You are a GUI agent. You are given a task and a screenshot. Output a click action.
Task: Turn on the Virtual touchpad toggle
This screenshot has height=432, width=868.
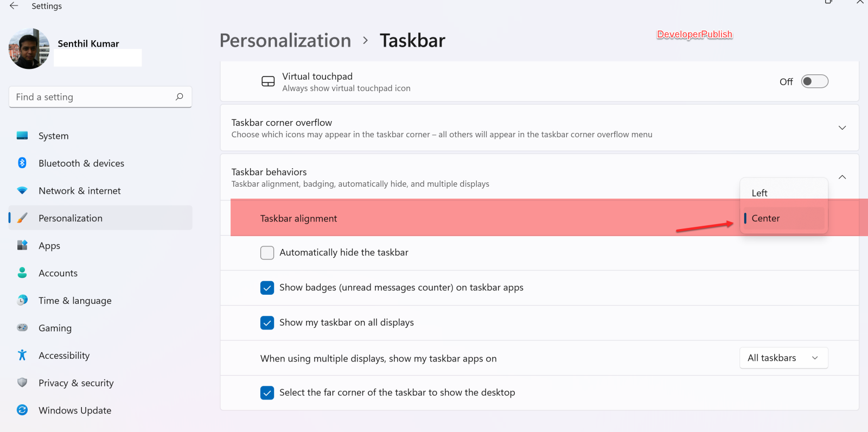point(814,81)
